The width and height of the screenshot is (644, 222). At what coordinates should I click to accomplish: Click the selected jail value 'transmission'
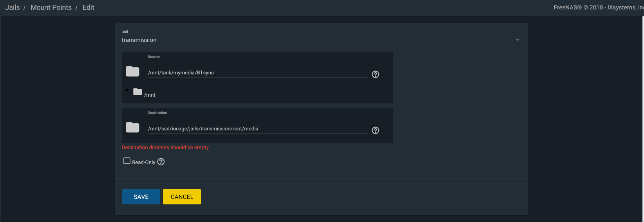(x=139, y=40)
